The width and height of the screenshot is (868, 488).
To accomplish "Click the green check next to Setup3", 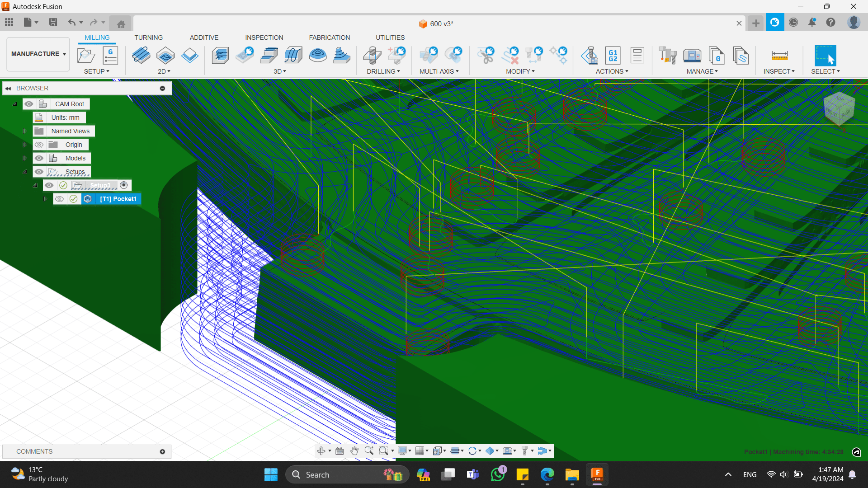I will 63,185.
